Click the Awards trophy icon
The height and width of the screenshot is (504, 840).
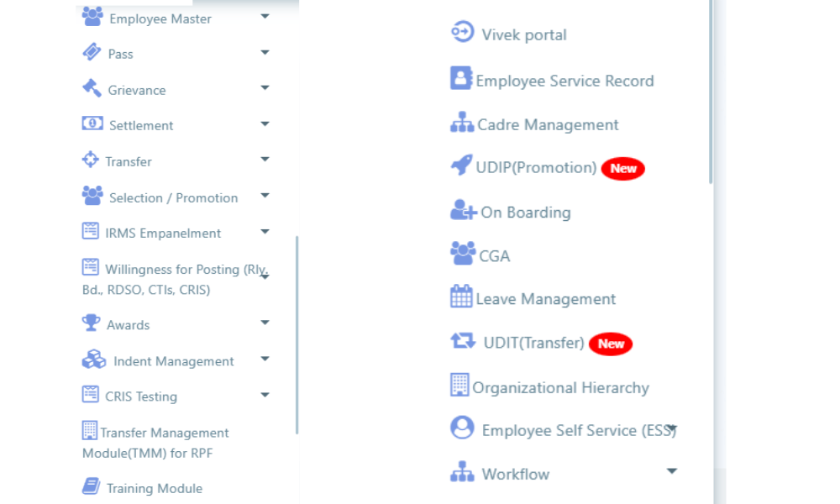pos(91,323)
